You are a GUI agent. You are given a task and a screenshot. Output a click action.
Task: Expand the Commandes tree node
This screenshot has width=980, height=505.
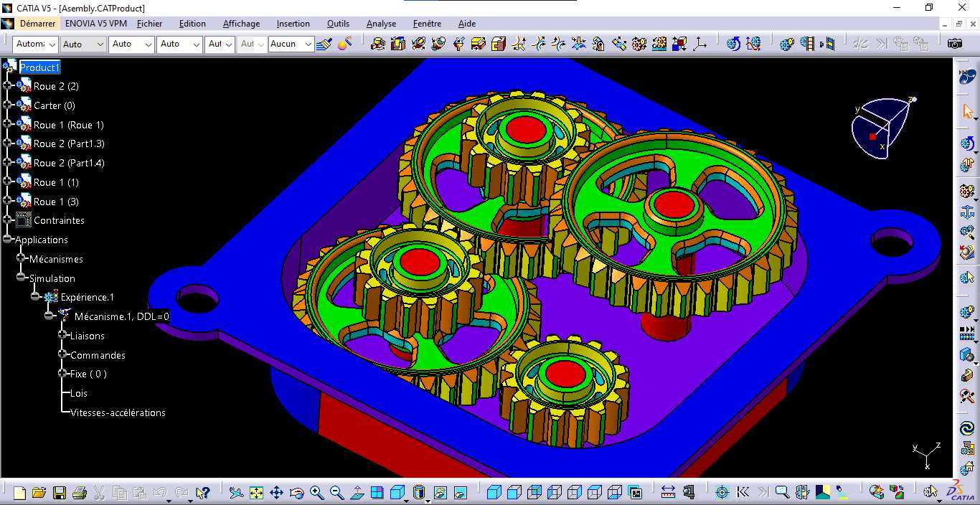(x=62, y=354)
